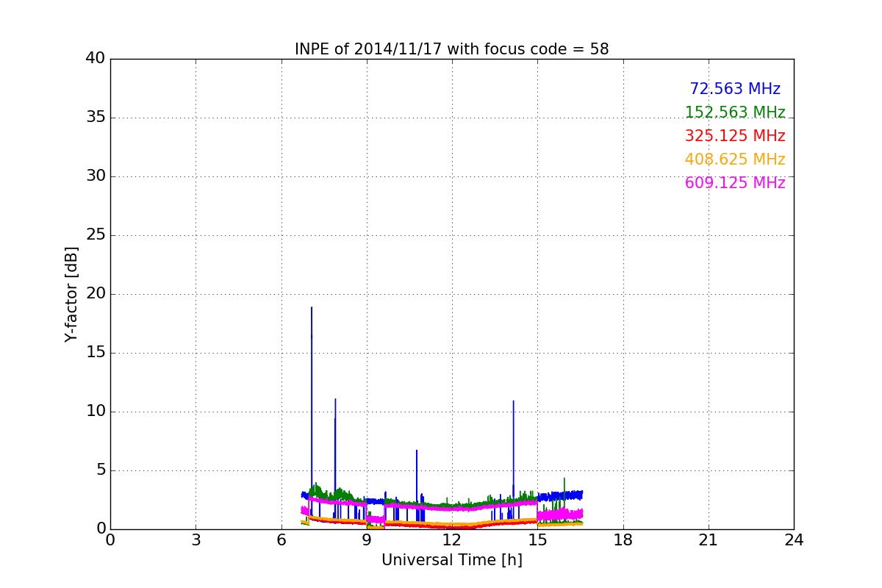The image size is (882, 588).
Task: Select the 408.625 MHz legend label
Action: [735, 159]
